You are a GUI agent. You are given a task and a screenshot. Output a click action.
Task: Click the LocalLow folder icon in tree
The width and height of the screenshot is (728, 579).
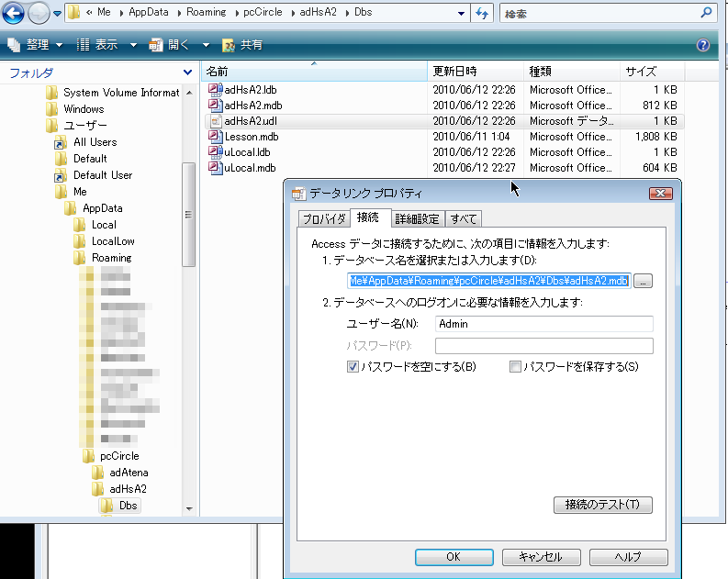(x=79, y=241)
